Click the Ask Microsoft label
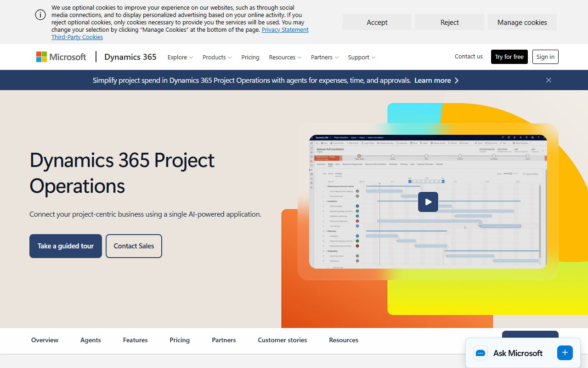This screenshot has width=588, height=368. [518, 353]
